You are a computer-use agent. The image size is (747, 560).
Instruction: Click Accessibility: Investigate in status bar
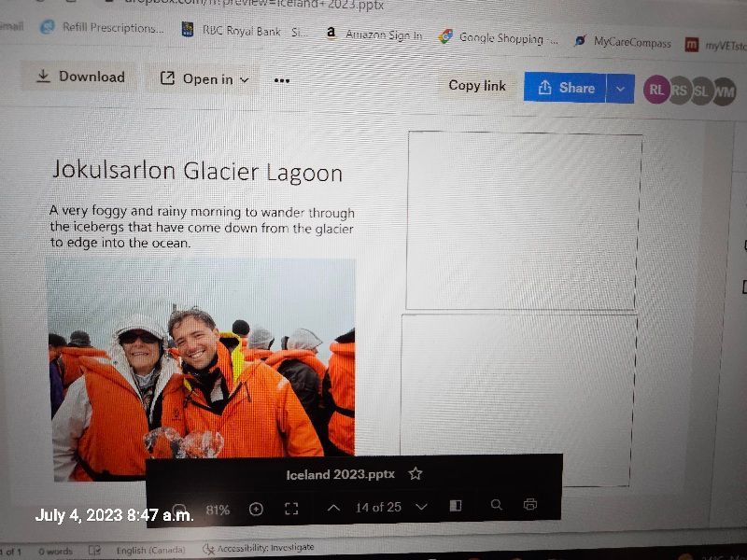[x=259, y=548]
